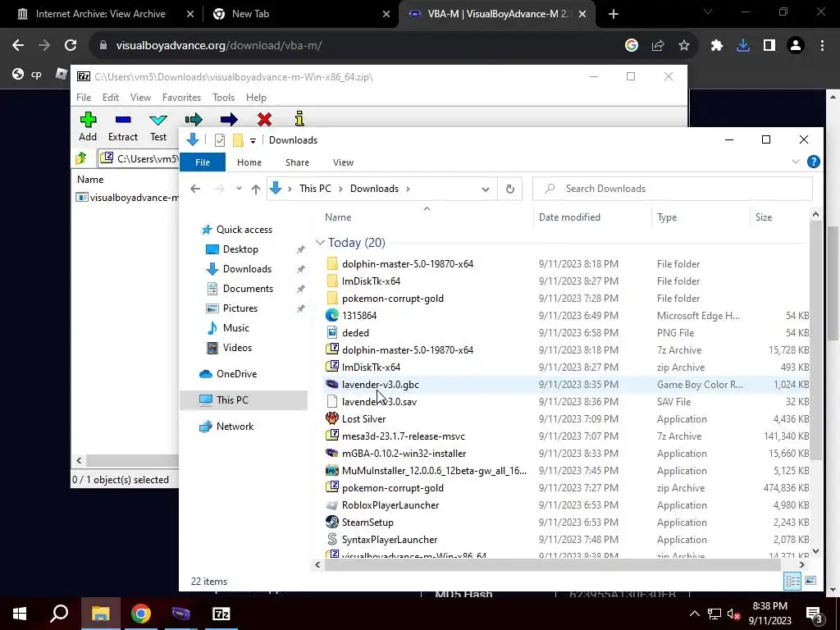Click the 7-Zip Copy arrow icon
Viewport: 840px width, 630px height.
click(194, 119)
